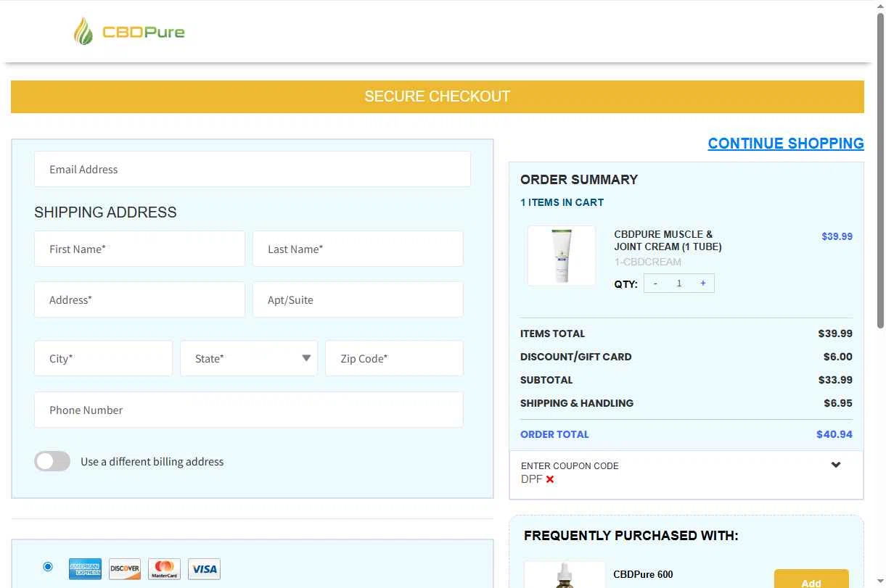Open Continue Shopping link
Image resolution: width=886 pixels, height=588 pixels.
point(786,144)
